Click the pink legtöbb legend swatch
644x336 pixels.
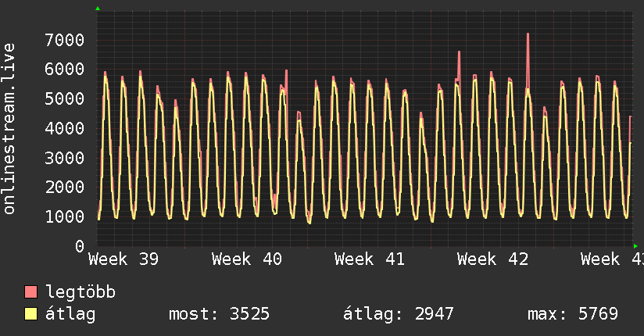pos(30,291)
